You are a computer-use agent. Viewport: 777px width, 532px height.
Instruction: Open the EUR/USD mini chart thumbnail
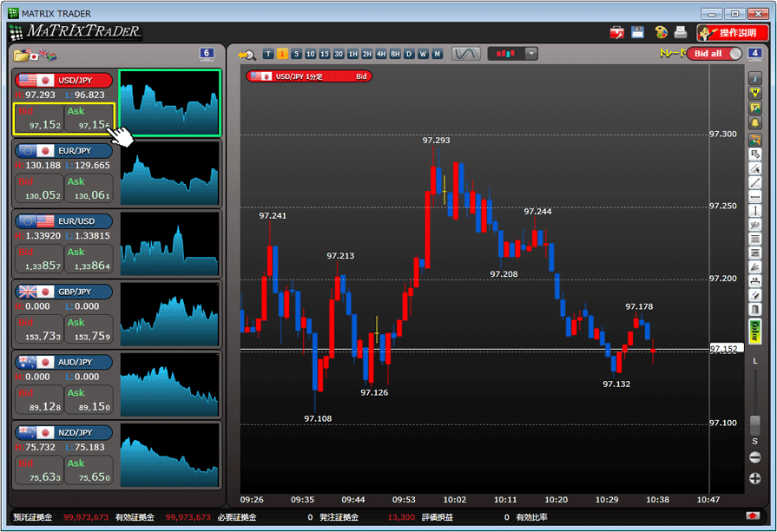point(170,243)
